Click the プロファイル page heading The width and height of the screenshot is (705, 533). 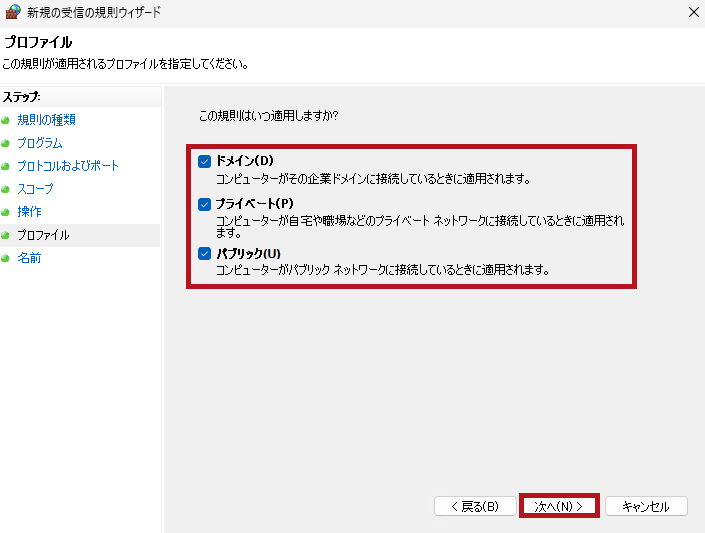pyautogui.click(x=38, y=42)
